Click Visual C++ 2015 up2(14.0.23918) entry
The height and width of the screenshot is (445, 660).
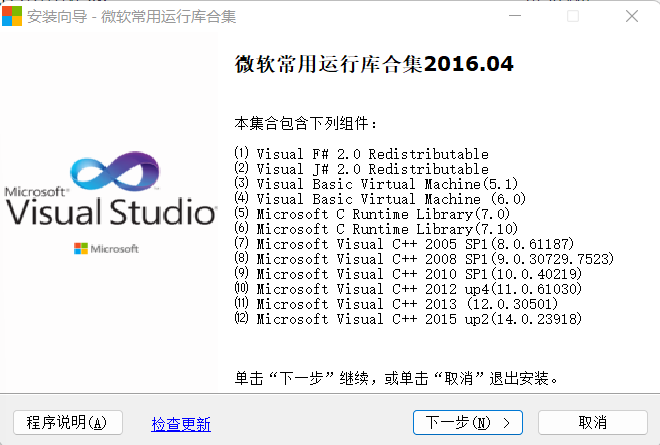pyautogui.click(x=408, y=319)
